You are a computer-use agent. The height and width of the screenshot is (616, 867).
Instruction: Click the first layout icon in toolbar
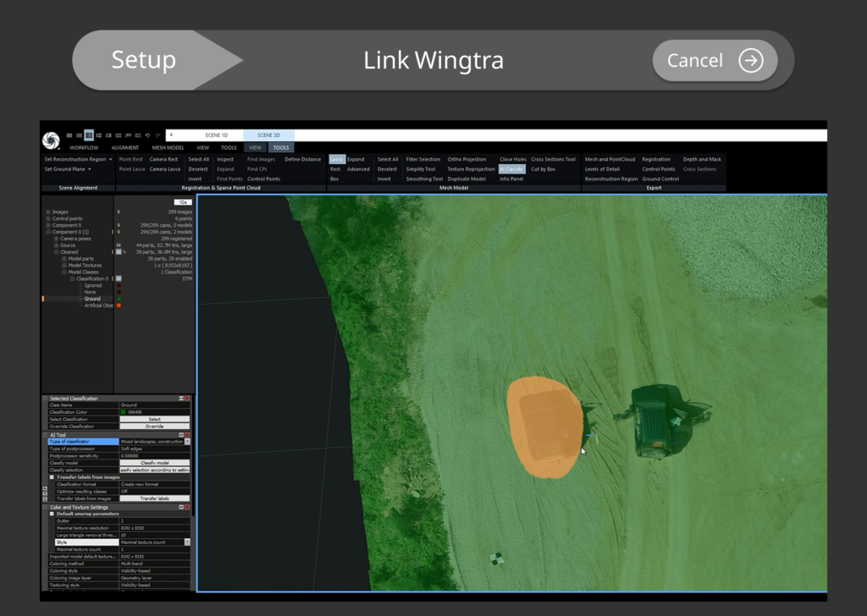pos(69,135)
